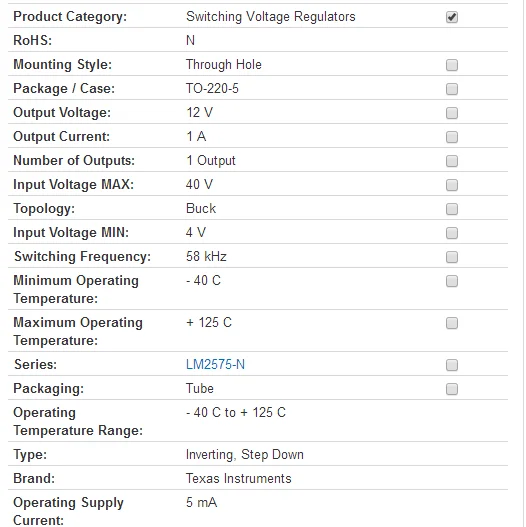
Task: Check the Number of Outputs checkbox
Action: coord(453,161)
